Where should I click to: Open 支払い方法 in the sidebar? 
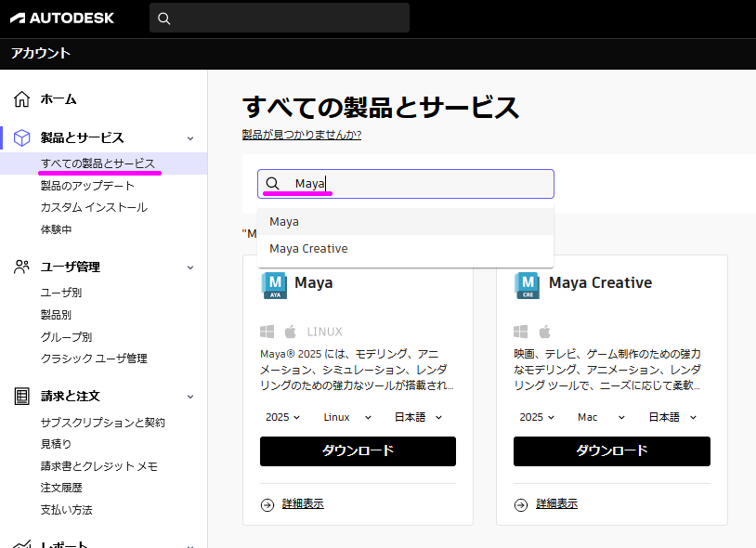click(67, 509)
